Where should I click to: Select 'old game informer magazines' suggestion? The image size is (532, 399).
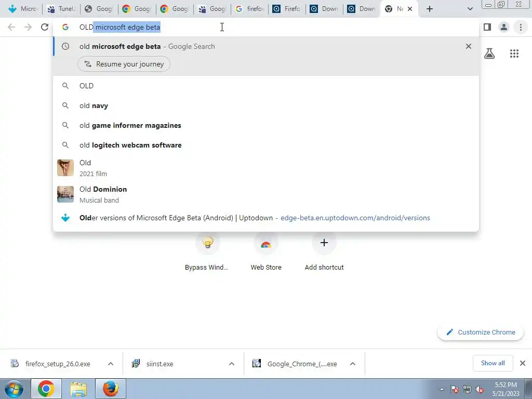coord(266,125)
